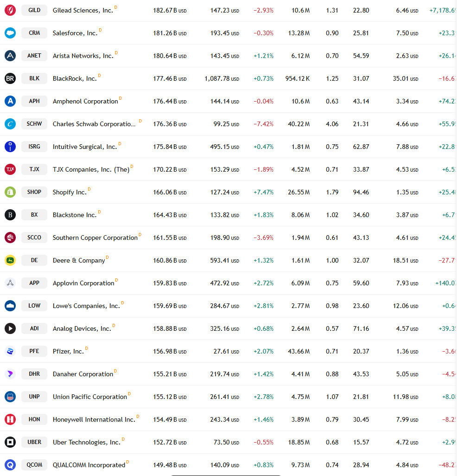Click the Intuitive Surgical logo icon
The height and width of the screenshot is (476, 457).
tap(10, 147)
